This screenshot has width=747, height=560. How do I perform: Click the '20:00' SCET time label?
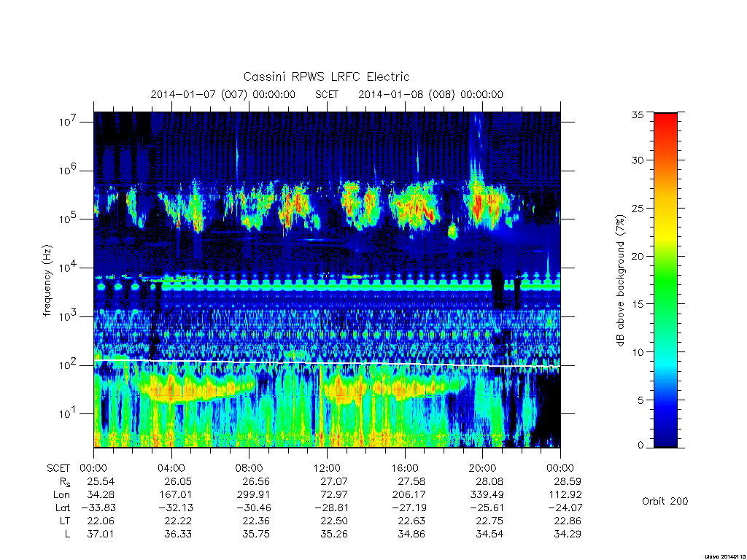pos(483,468)
